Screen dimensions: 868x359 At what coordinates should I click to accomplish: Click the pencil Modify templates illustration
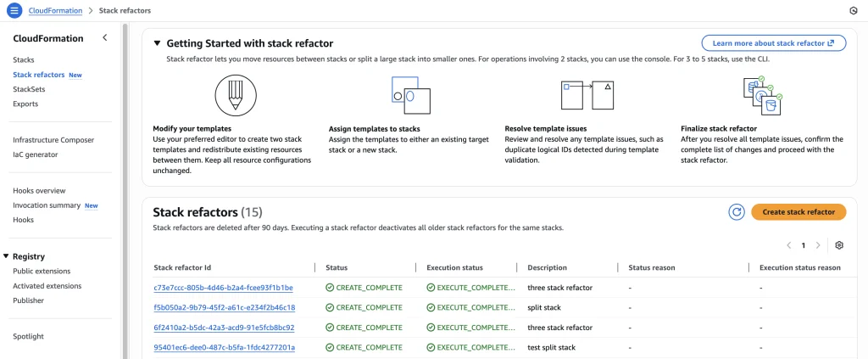(x=236, y=95)
